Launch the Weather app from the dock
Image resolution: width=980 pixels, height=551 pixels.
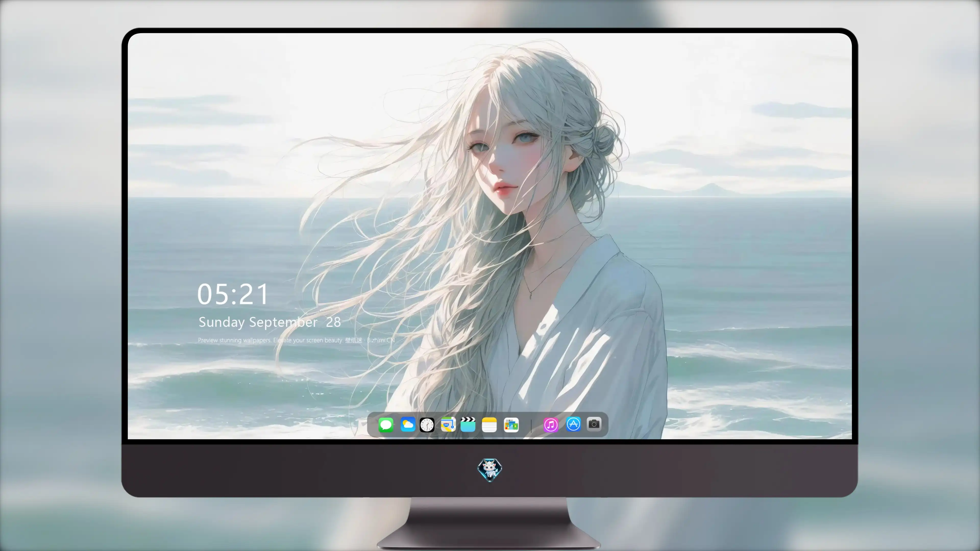point(408,424)
